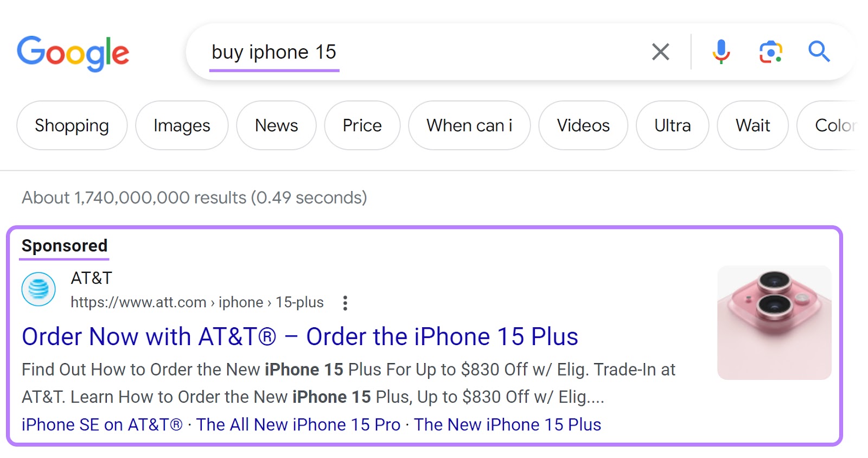The height and width of the screenshot is (458, 868).
Task: Click the "When can i" filter chip
Action: pyautogui.click(x=469, y=125)
